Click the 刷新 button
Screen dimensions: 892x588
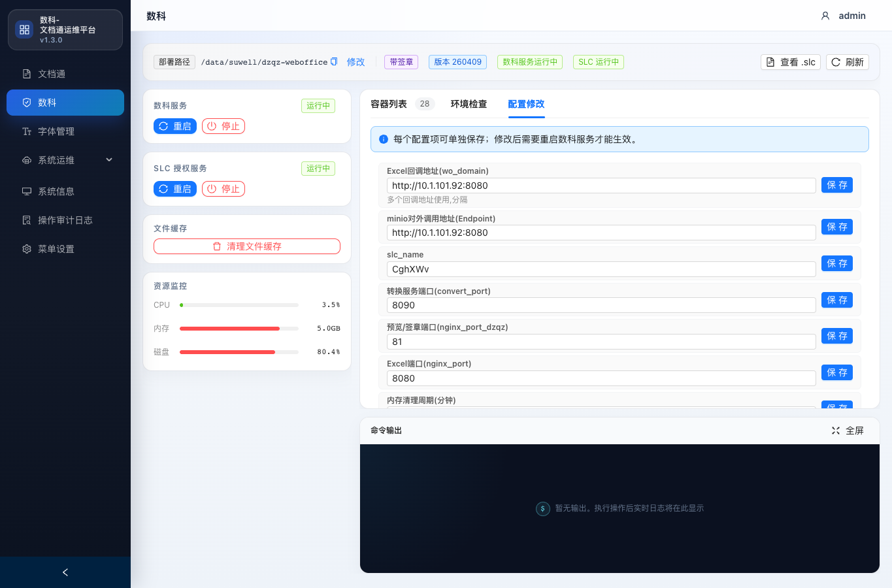point(848,62)
